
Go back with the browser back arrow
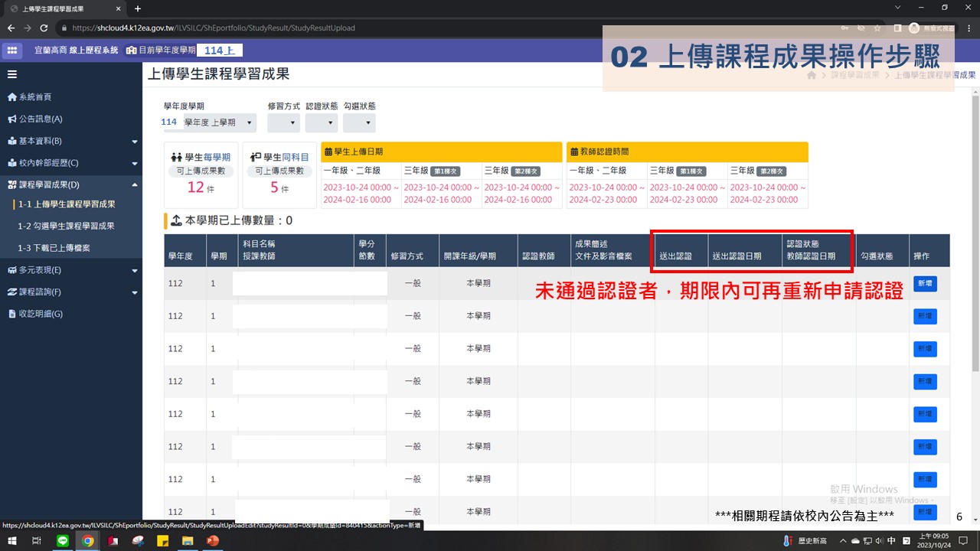[x=11, y=28]
